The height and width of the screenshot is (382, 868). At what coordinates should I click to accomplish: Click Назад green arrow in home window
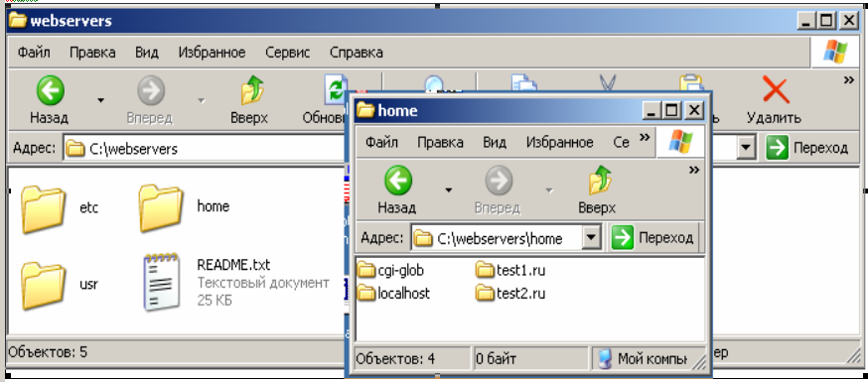397,181
